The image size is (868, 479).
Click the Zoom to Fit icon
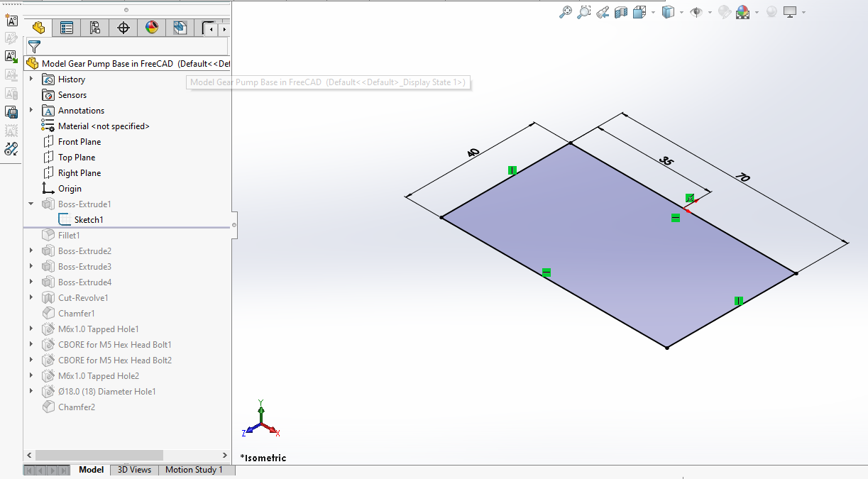[566, 12]
